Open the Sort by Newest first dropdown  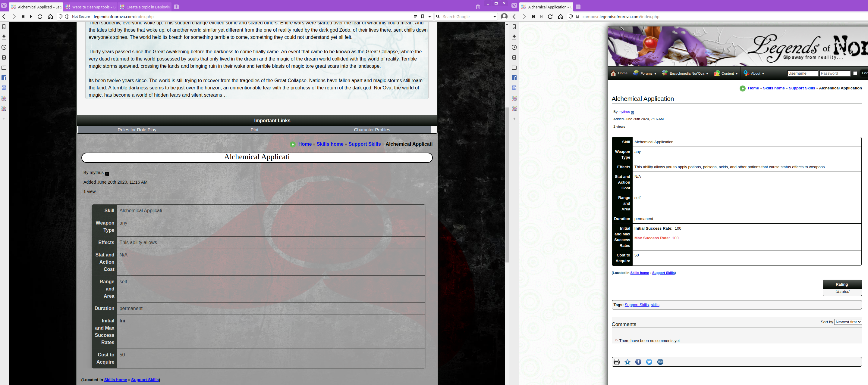click(848, 322)
